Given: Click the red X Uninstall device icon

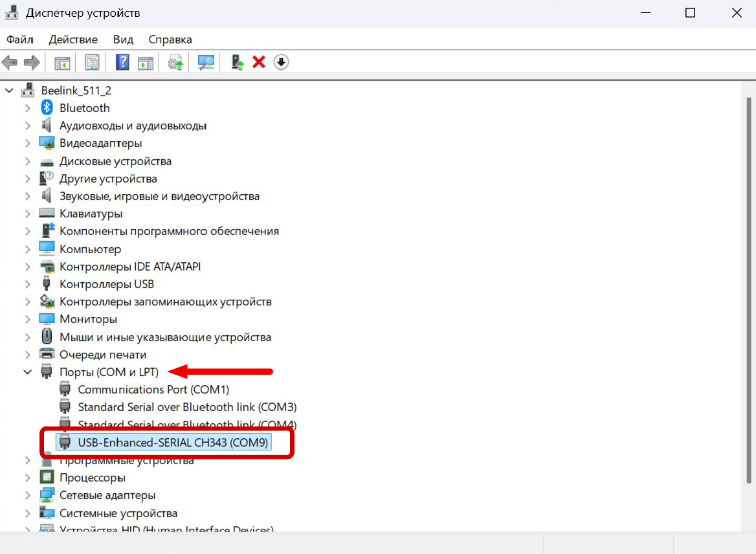Looking at the screenshot, I should [259, 62].
